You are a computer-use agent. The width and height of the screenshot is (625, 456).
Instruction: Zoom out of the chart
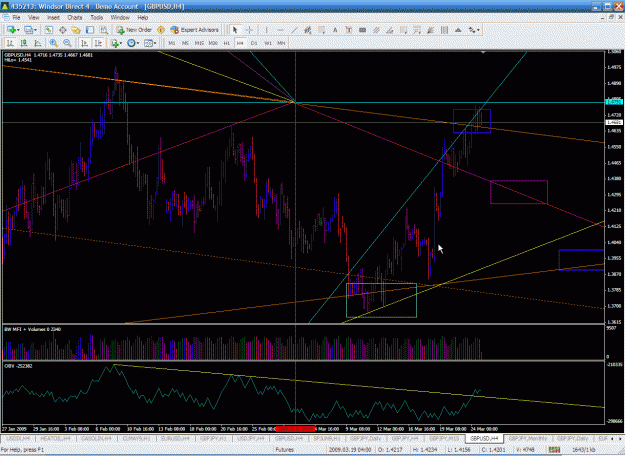[x=67, y=43]
